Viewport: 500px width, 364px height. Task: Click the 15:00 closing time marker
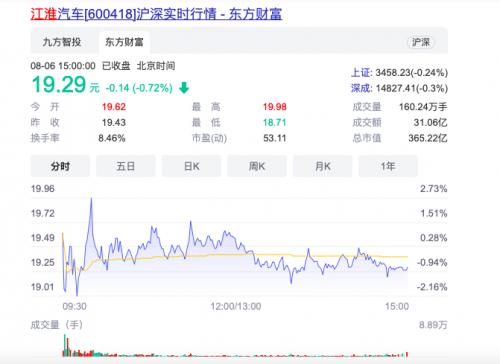point(397,306)
